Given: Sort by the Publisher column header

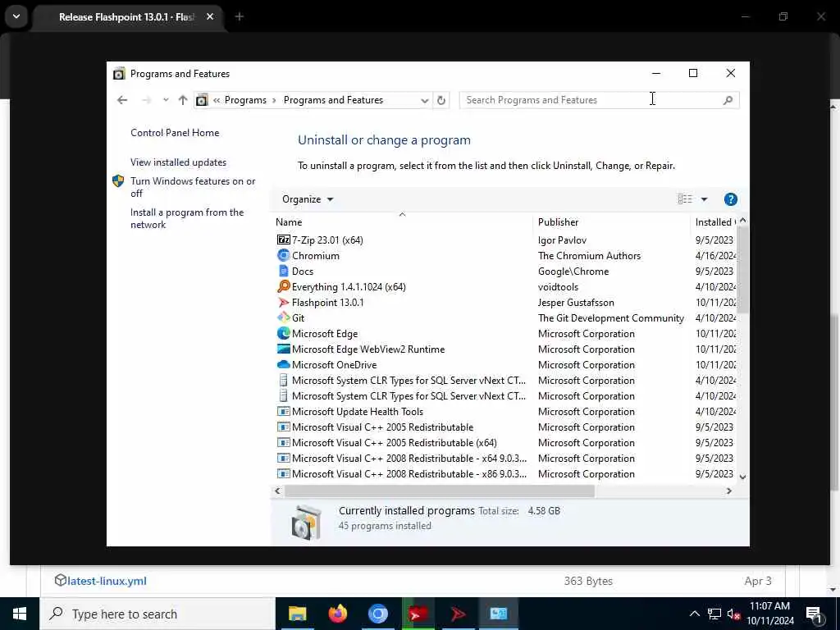Looking at the screenshot, I should [x=611, y=221].
